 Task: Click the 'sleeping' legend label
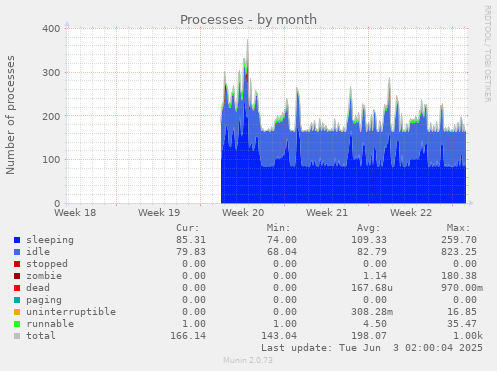click(x=50, y=240)
